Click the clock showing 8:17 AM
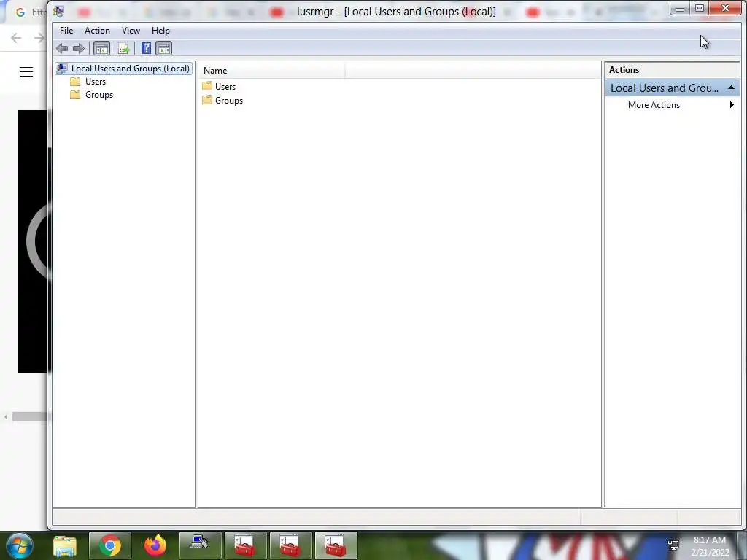 (x=710, y=540)
